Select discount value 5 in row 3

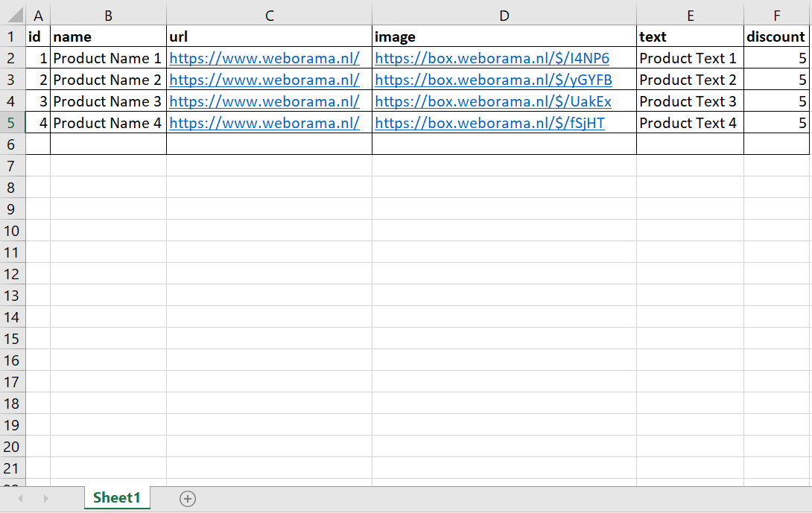[x=777, y=80]
